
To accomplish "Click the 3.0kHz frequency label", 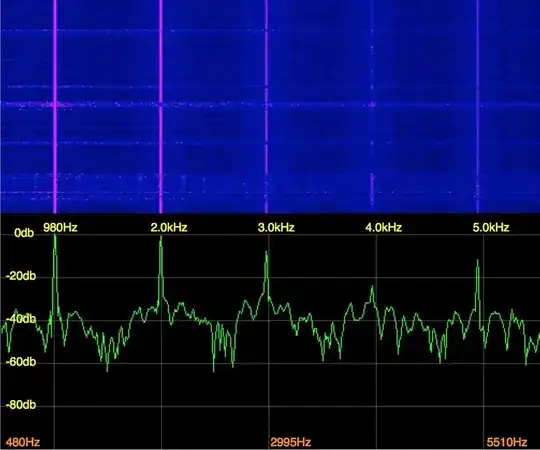I will 276,228.
